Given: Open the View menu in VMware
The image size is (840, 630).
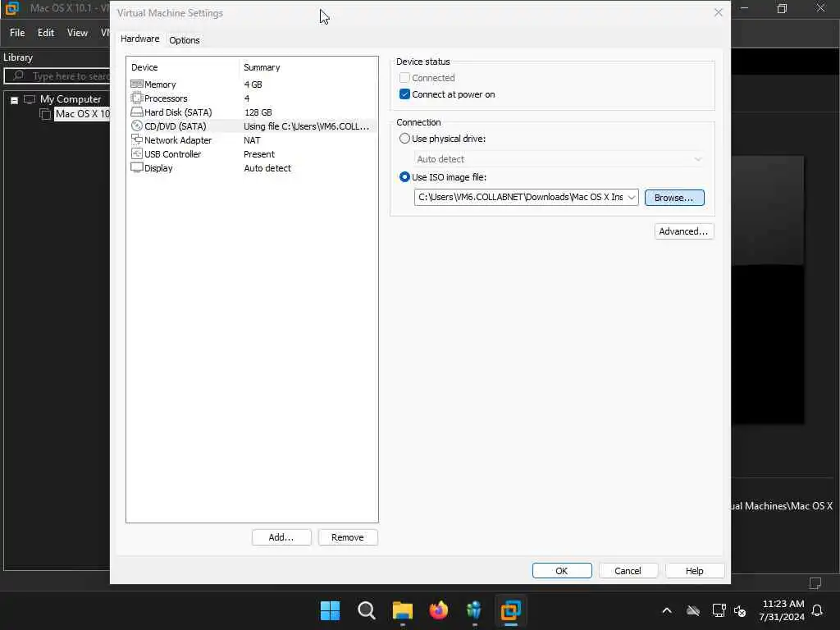Looking at the screenshot, I should pos(77,33).
